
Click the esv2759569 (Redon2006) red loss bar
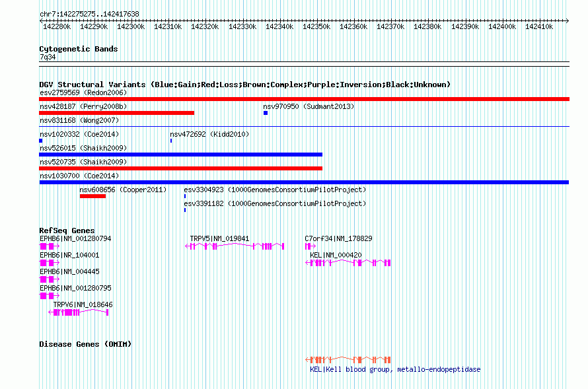[x=304, y=99]
